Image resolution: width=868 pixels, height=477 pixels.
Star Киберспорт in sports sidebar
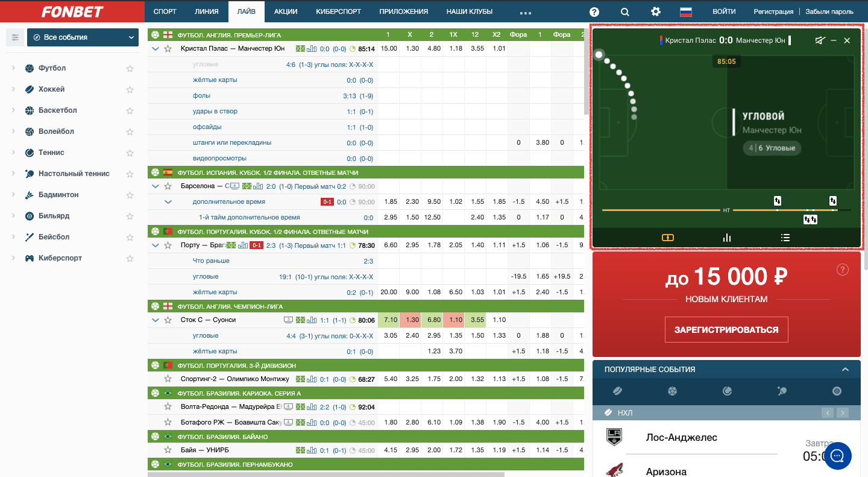130,258
